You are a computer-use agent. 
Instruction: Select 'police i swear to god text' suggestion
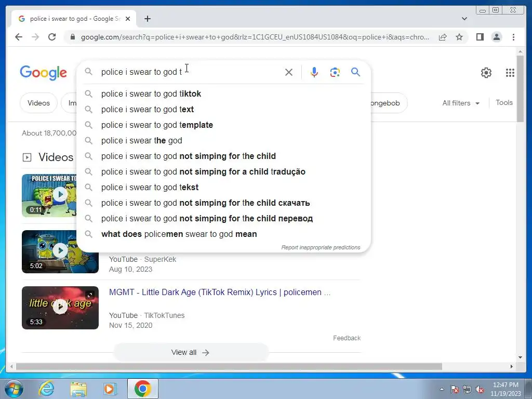pos(224,109)
